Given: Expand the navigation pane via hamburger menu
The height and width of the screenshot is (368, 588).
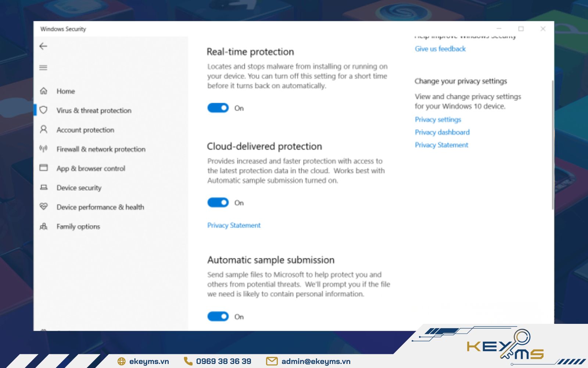Looking at the screenshot, I should [43, 67].
